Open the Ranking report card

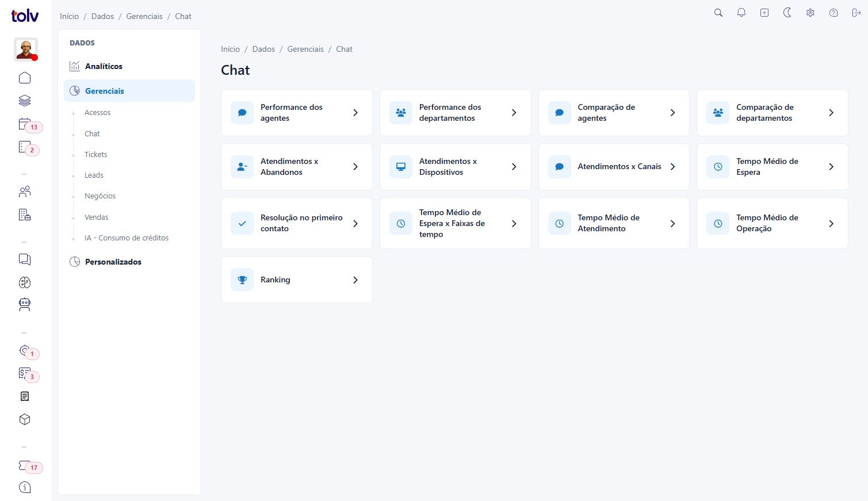click(x=297, y=280)
